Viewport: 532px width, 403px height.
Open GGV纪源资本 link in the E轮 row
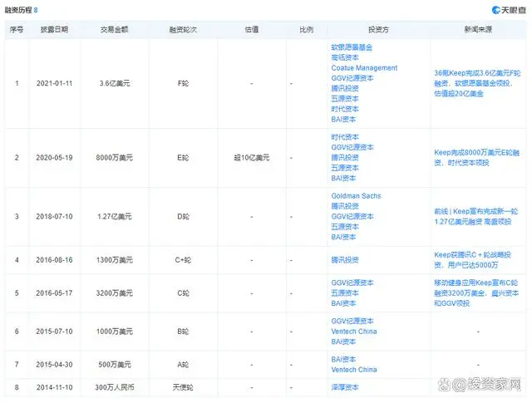(x=352, y=147)
